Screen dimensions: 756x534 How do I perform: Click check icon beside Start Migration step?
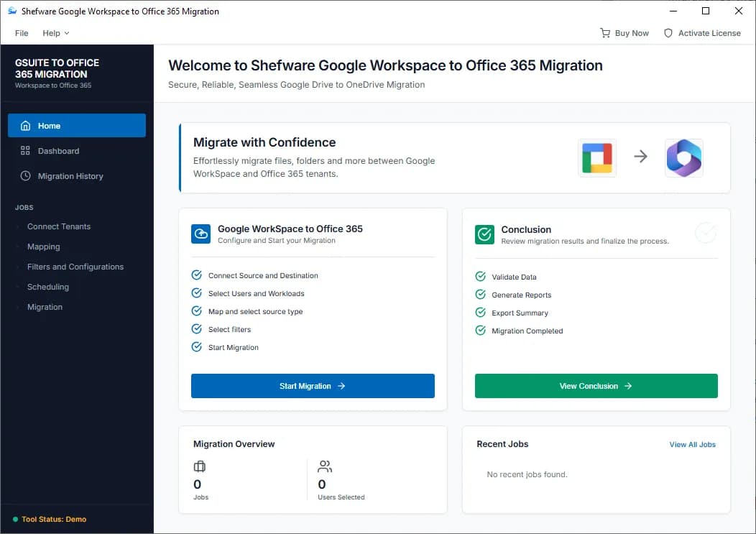coord(197,347)
